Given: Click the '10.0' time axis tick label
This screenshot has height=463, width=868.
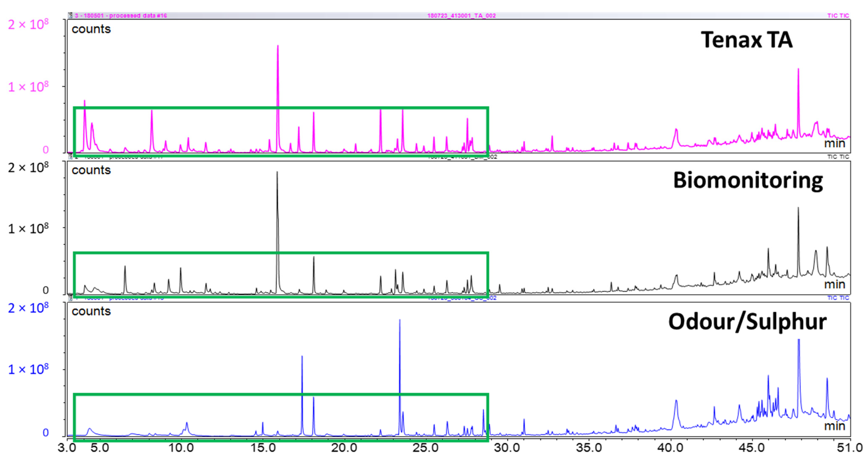Looking at the screenshot, I should [x=181, y=448].
